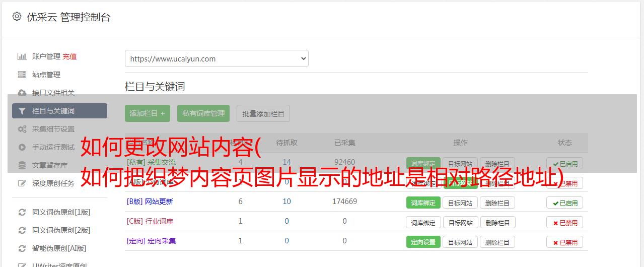Click pending count 10 in 网站更新 row
This screenshot has height=267, width=644.
[287, 202]
